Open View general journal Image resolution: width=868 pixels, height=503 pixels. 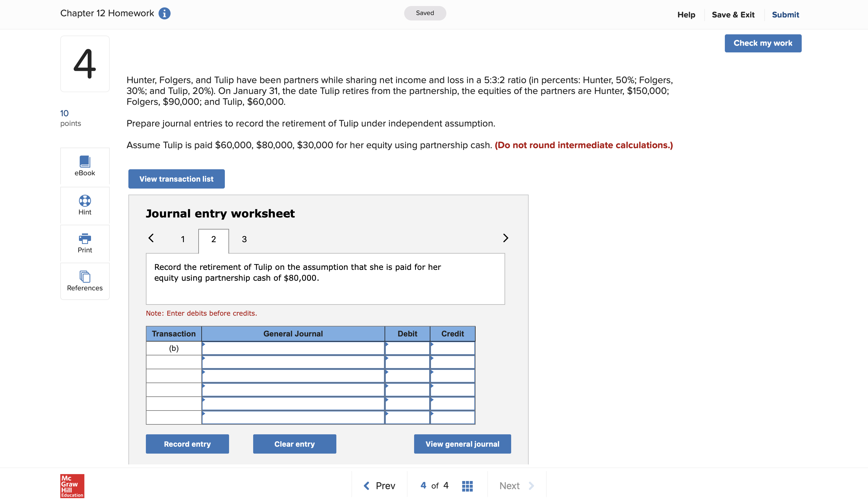462,444
